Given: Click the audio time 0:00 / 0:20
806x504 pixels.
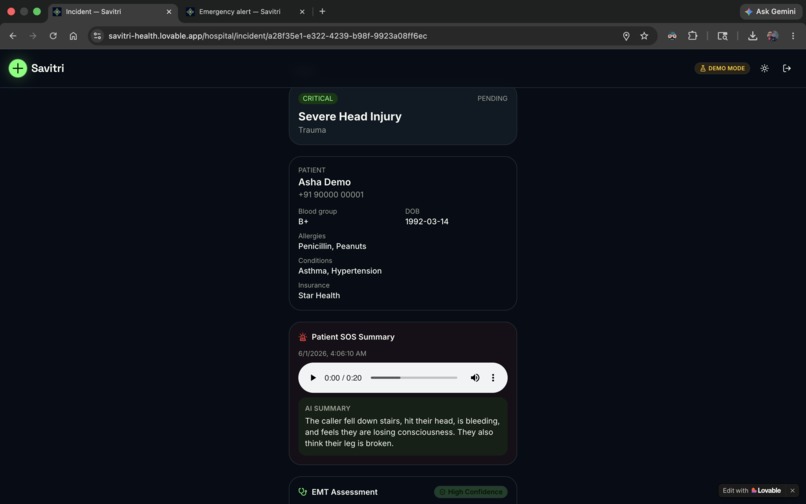Looking at the screenshot, I should point(343,378).
